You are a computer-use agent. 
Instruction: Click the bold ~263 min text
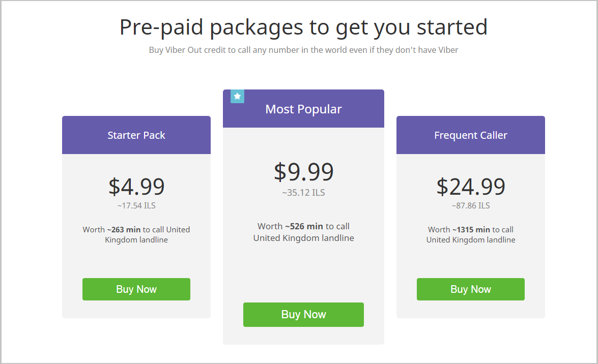tap(124, 230)
